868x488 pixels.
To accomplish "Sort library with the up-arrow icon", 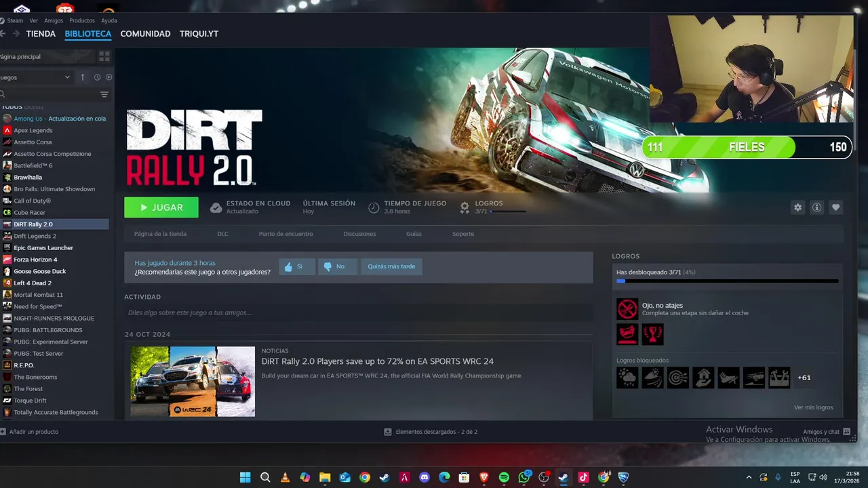I will (x=83, y=77).
